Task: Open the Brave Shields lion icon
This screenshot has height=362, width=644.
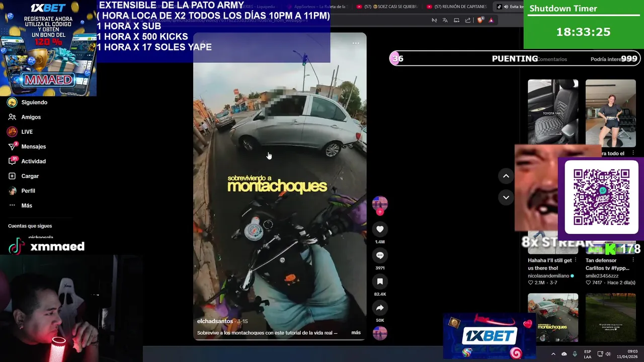Action: [480, 20]
